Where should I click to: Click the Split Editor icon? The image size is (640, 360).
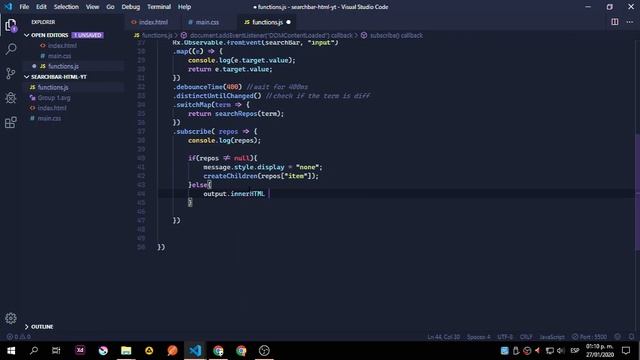click(614, 22)
